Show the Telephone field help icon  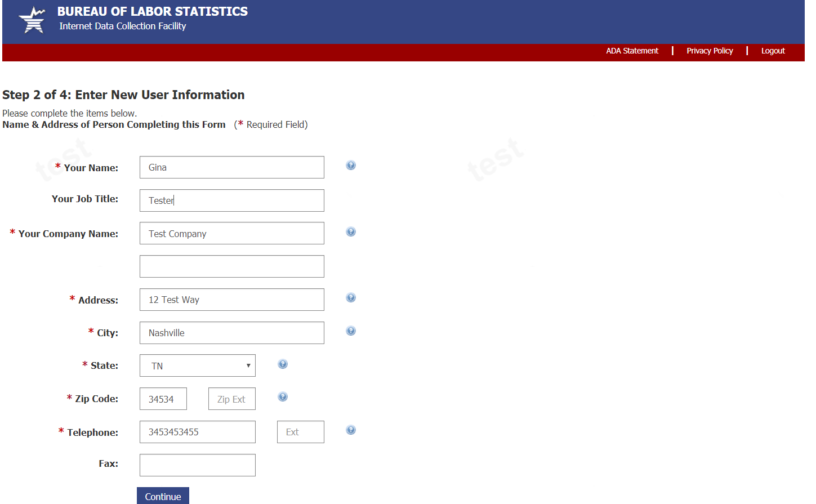[351, 430]
